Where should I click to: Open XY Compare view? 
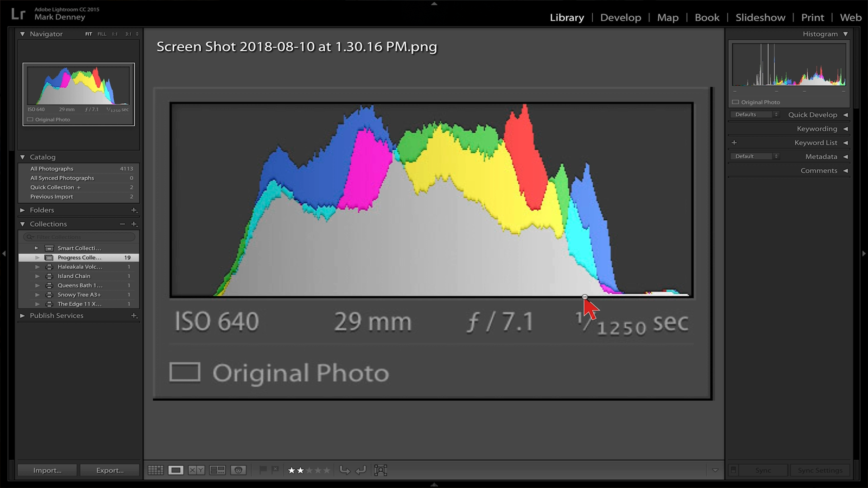click(x=197, y=470)
